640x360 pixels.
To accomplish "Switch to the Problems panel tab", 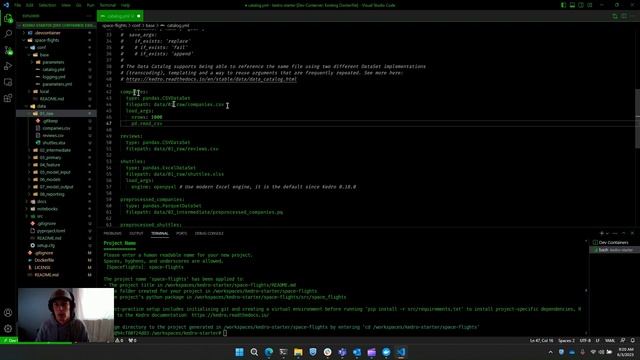I will [113, 233].
